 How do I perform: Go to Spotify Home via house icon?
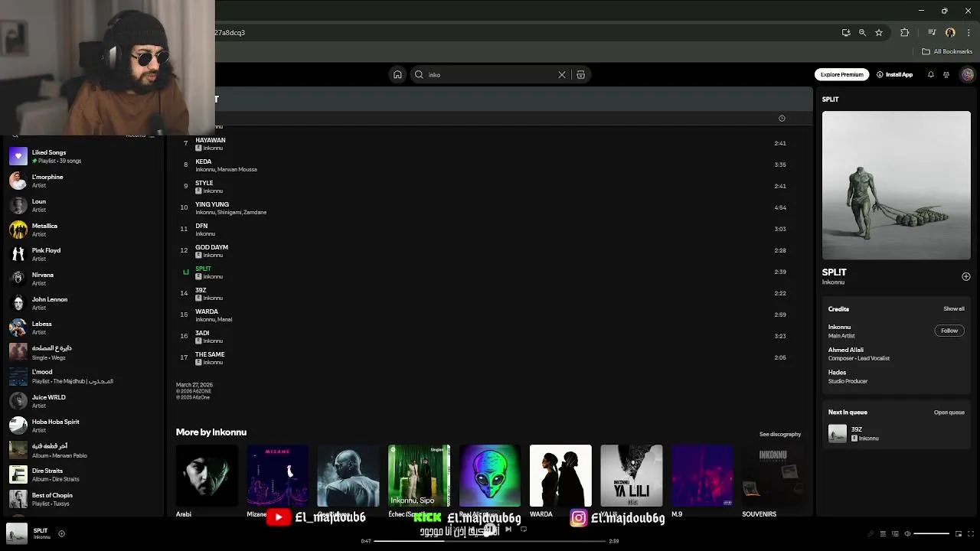[397, 74]
